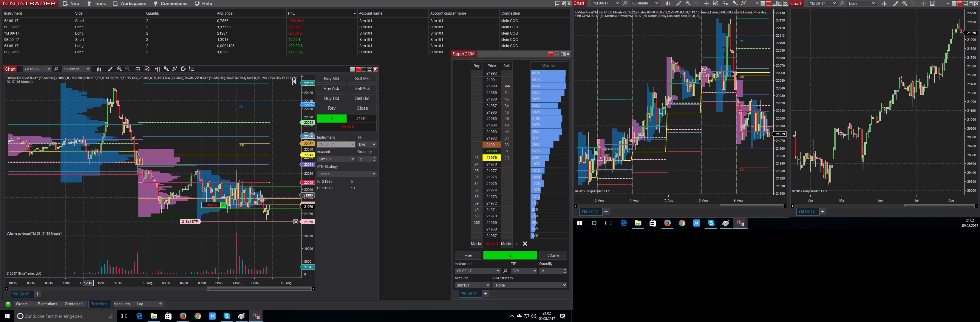Open drawing tools pencil in Daily chart
The width and height of the screenshot is (980, 322).
pyautogui.click(x=896, y=3)
